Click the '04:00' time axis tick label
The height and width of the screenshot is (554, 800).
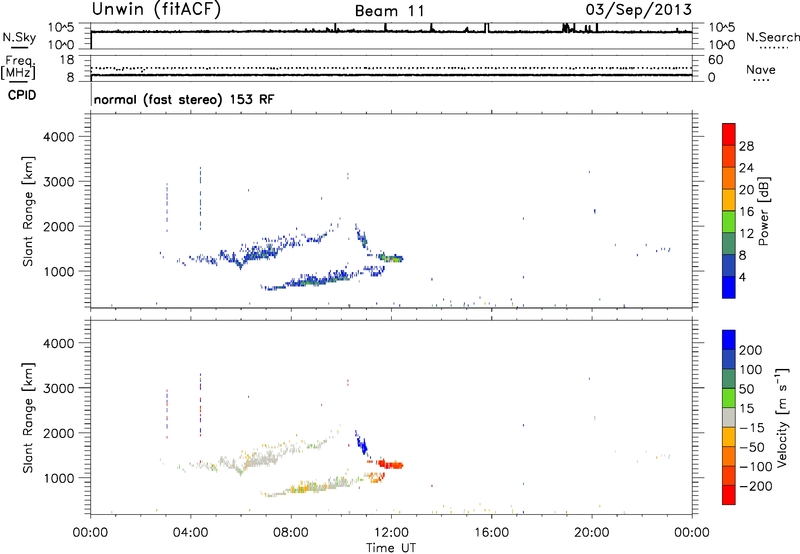point(190,533)
